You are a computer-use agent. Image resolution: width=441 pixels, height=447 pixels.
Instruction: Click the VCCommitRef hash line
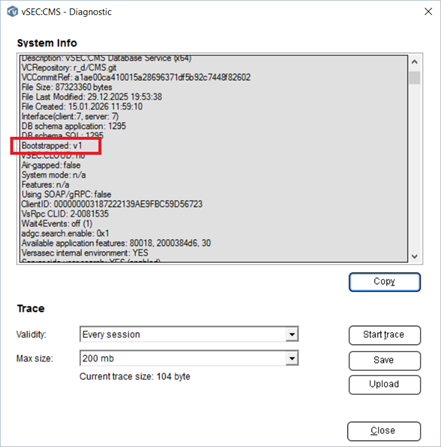(136, 77)
